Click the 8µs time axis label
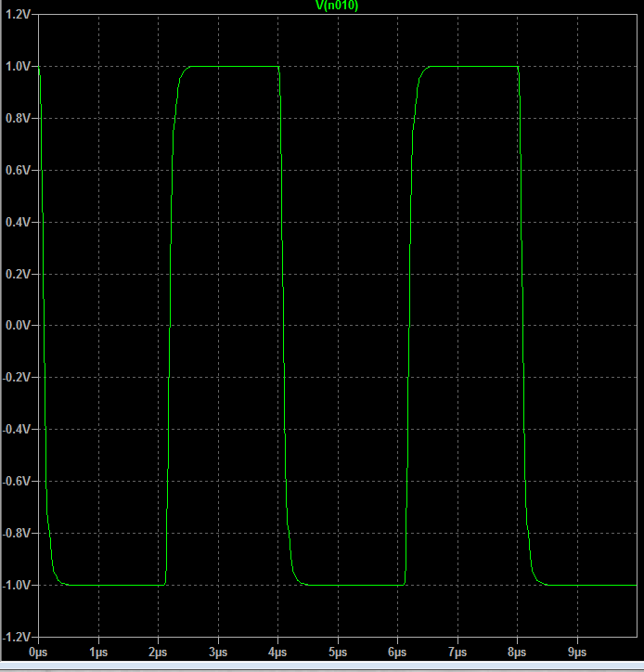Viewport: 644px width, 672px height. point(517,653)
